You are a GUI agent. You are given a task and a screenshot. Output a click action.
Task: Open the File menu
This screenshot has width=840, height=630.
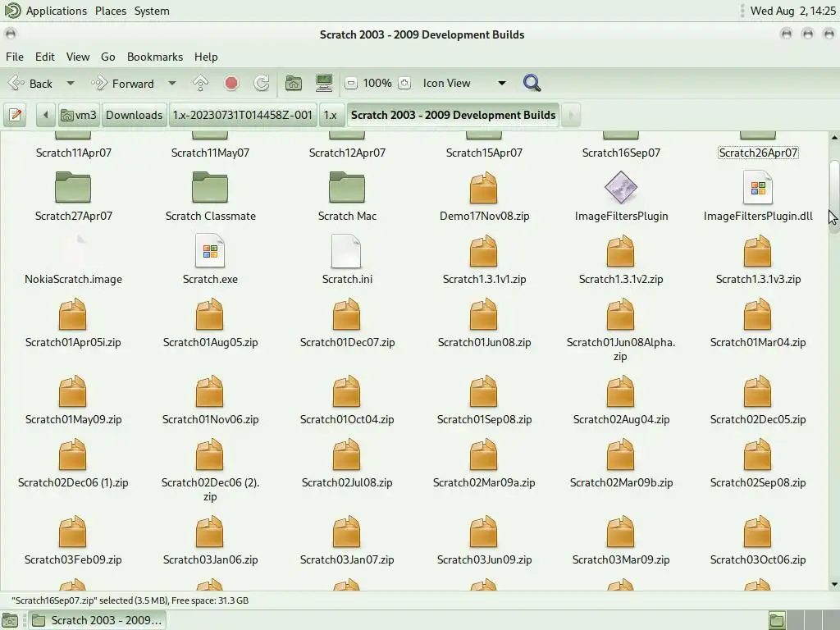15,57
